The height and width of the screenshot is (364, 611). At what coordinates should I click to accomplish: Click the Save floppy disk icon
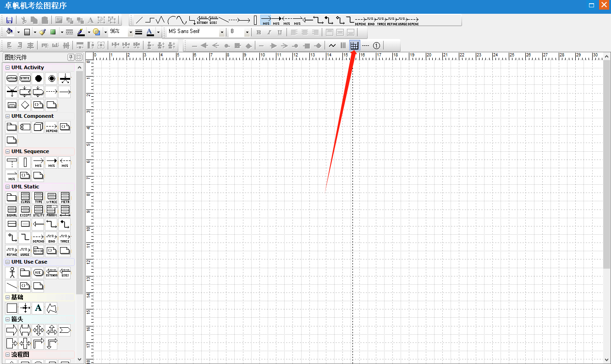click(9, 20)
